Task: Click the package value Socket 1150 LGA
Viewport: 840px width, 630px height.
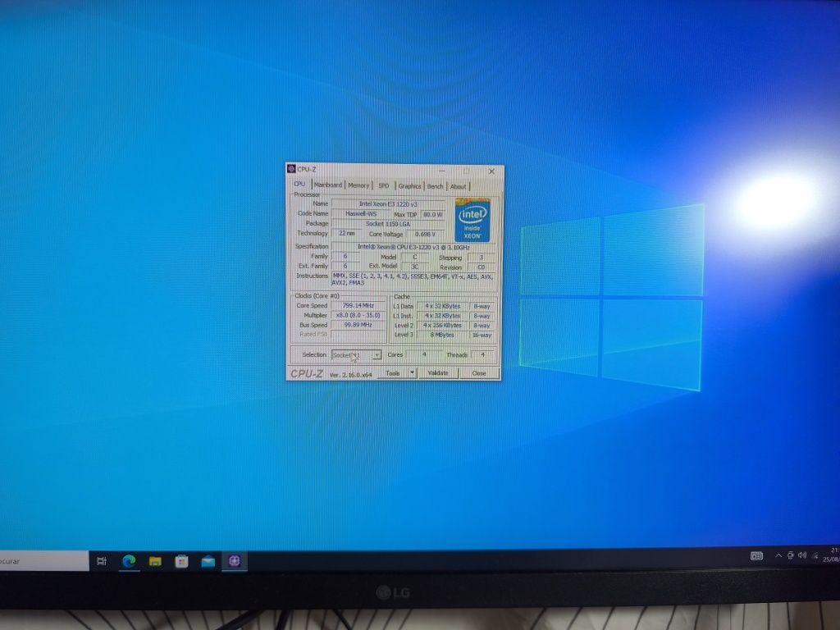Action: coord(388,223)
